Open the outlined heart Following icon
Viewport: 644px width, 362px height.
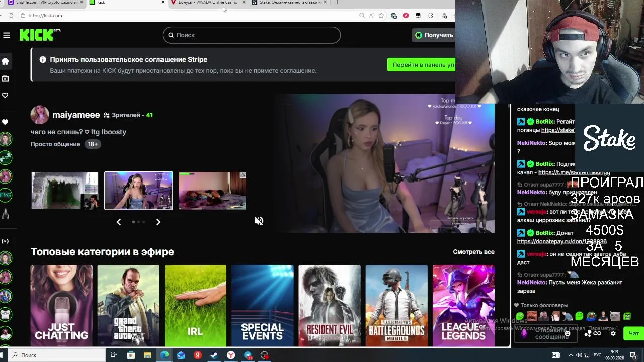5,95
